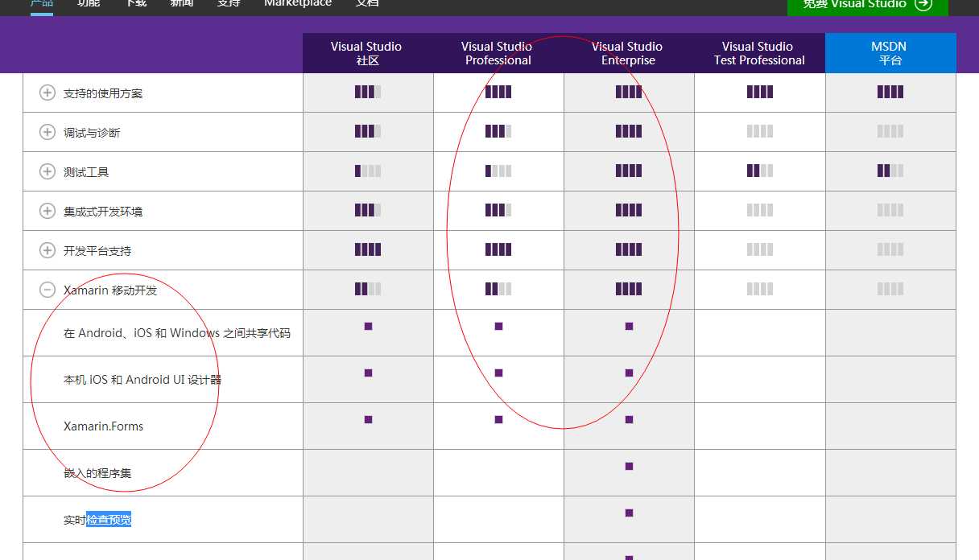Click Xamarin 移动开发 rating bars under 社区

[368, 289]
